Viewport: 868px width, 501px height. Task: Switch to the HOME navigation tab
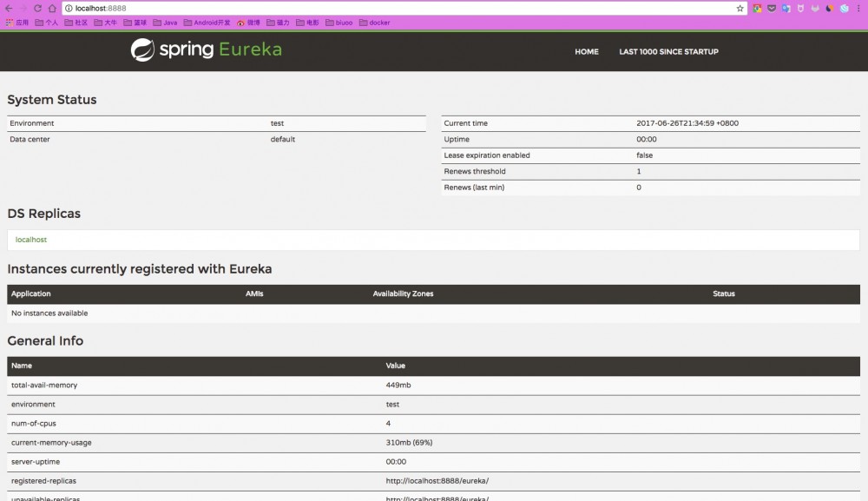[587, 51]
